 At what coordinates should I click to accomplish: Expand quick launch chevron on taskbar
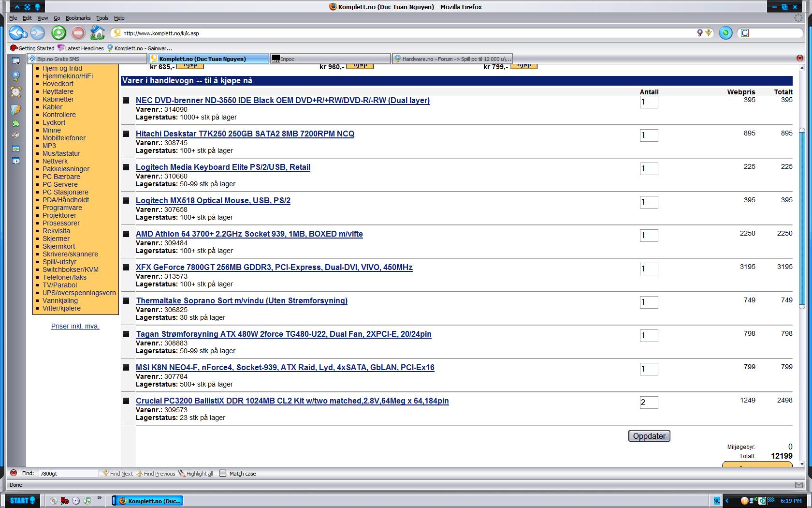tap(100, 498)
